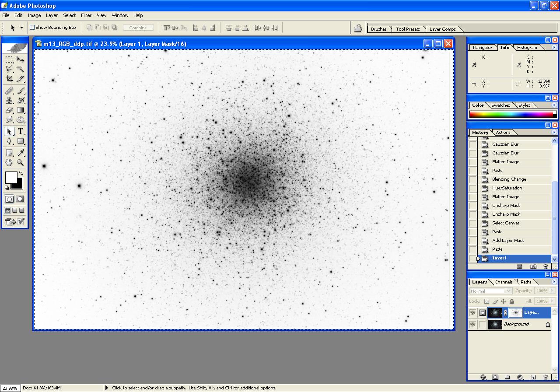This screenshot has height=392, width=560.
Task: Enable Show Bounding Box checkbox
Action: click(32, 28)
